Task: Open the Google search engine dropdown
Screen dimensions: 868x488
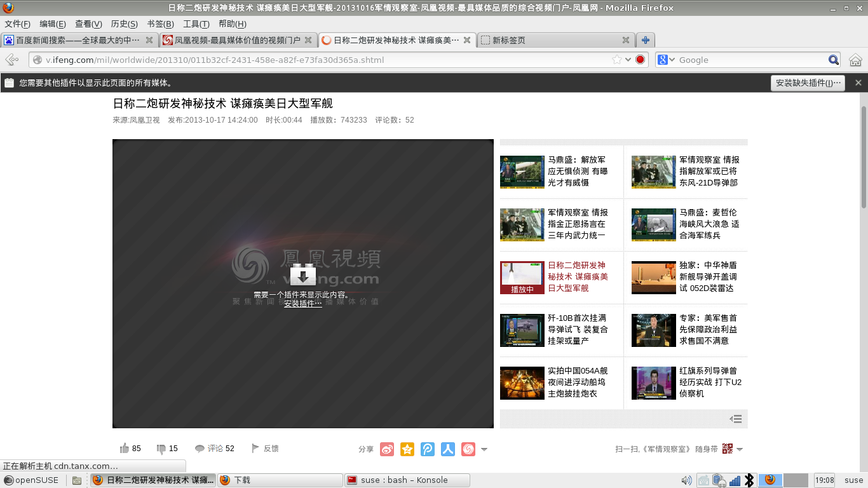Action: point(666,60)
